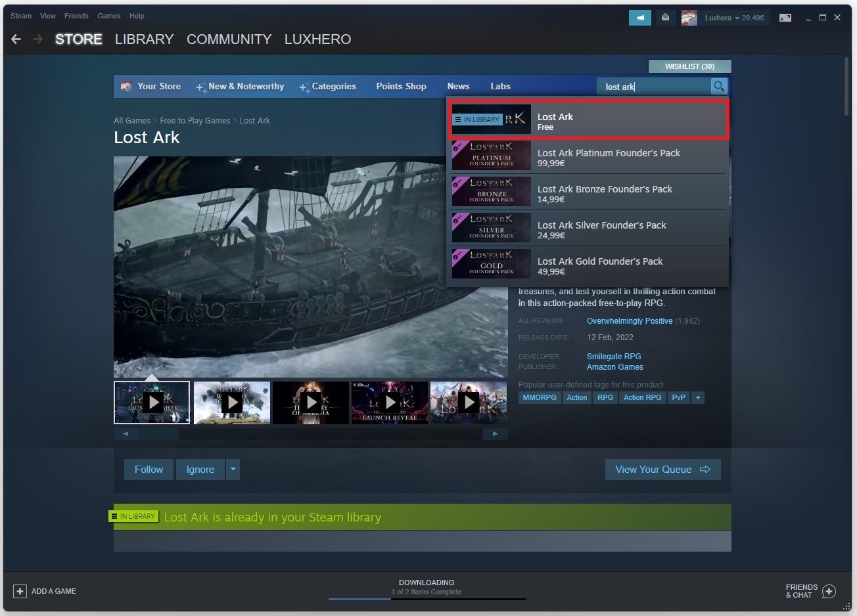The width and height of the screenshot is (857, 616).
Task: Click All Games breadcrumb link
Action: point(132,121)
